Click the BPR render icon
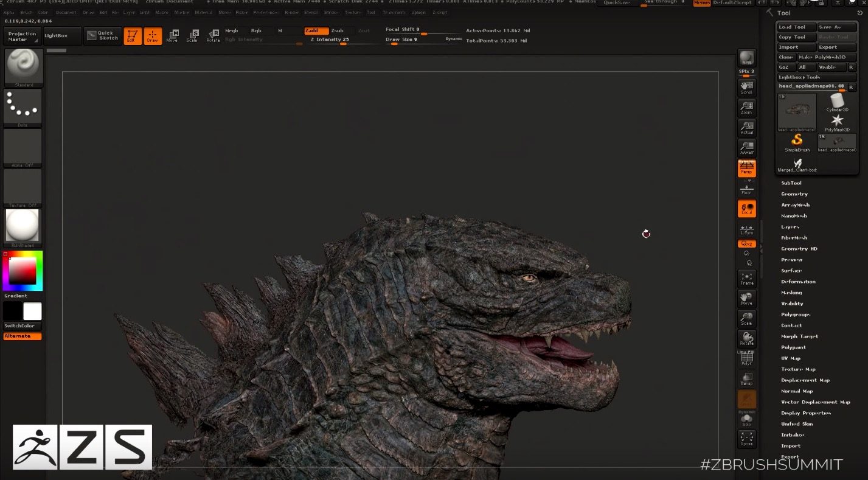Viewport: 868px width, 480px height. coord(746,58)
